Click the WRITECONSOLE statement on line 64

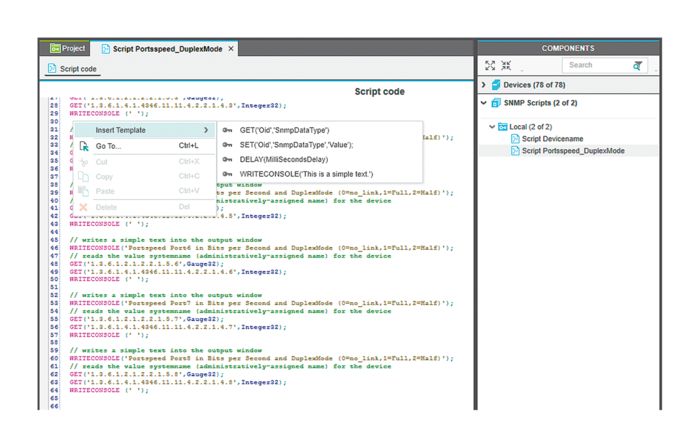tap(108, 390)
